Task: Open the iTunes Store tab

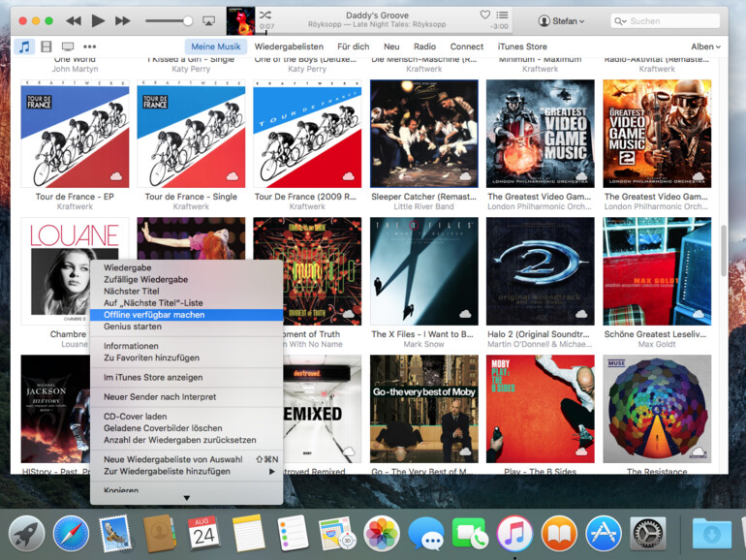Action: pyautogui.click(x=522, y=47)
